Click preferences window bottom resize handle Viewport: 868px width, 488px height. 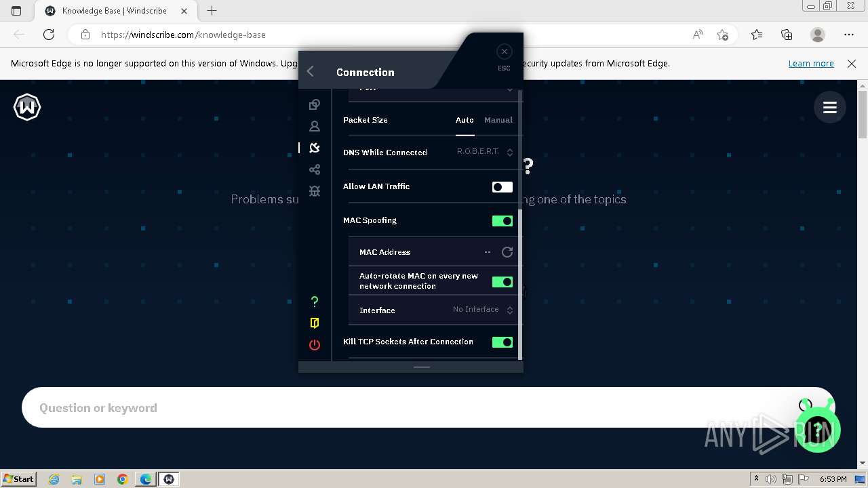pos(422,367)
